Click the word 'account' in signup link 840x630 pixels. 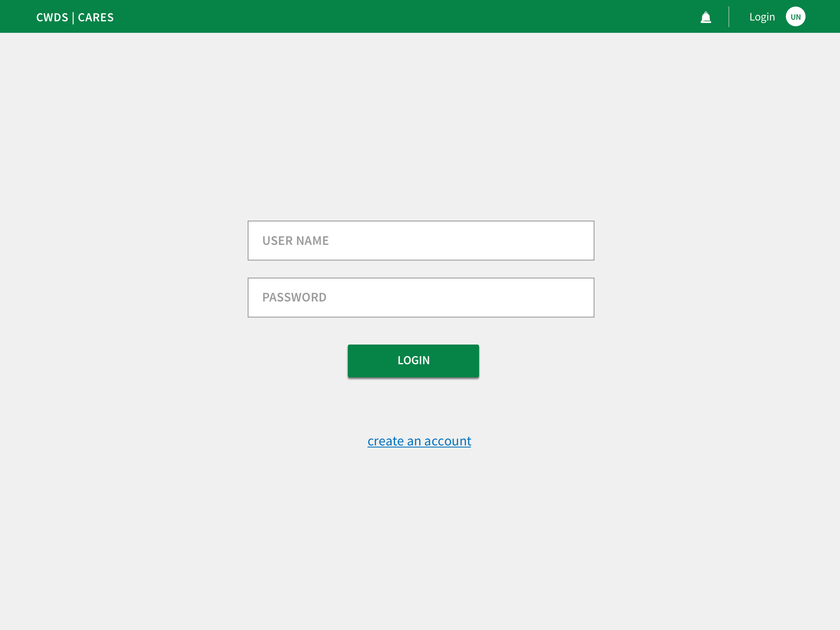[447, 441]
